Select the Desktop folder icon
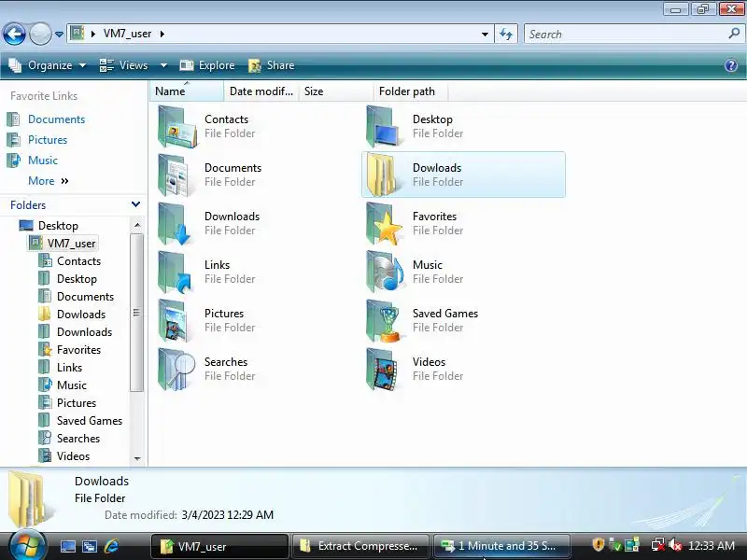The width and height of the screenshot is (747, 560). point(383,127)
